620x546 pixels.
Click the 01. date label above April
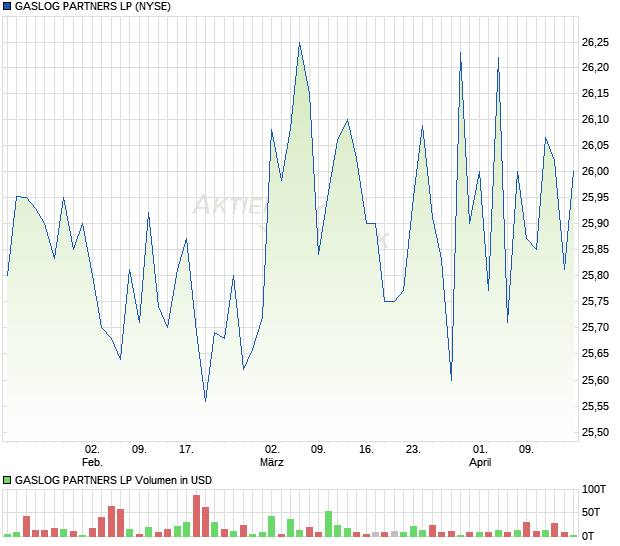[x=480, y=450]
